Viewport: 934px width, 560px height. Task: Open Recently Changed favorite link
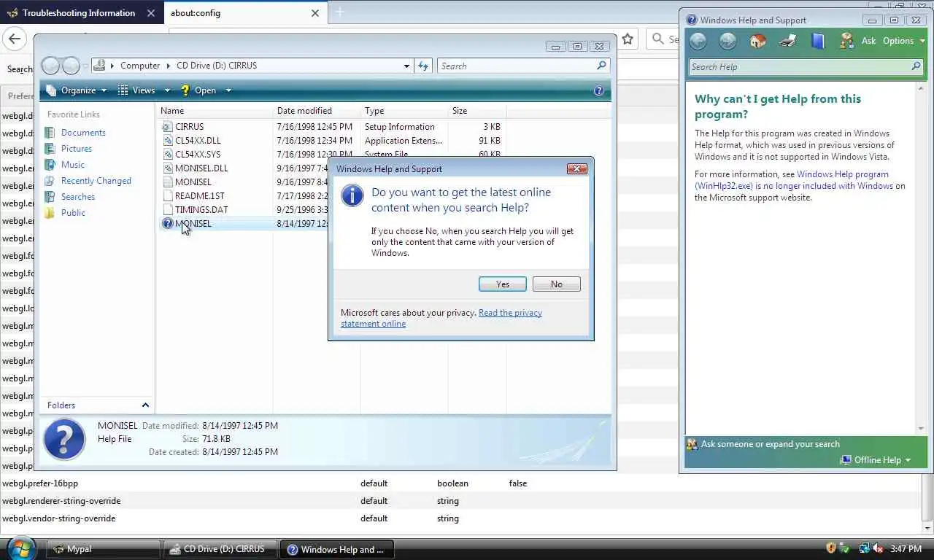96,181
